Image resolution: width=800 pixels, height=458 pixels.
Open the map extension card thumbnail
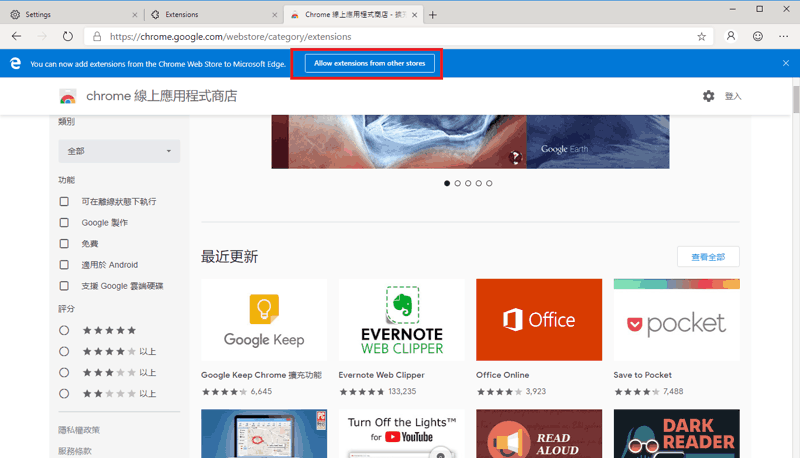tap(264, 434)
